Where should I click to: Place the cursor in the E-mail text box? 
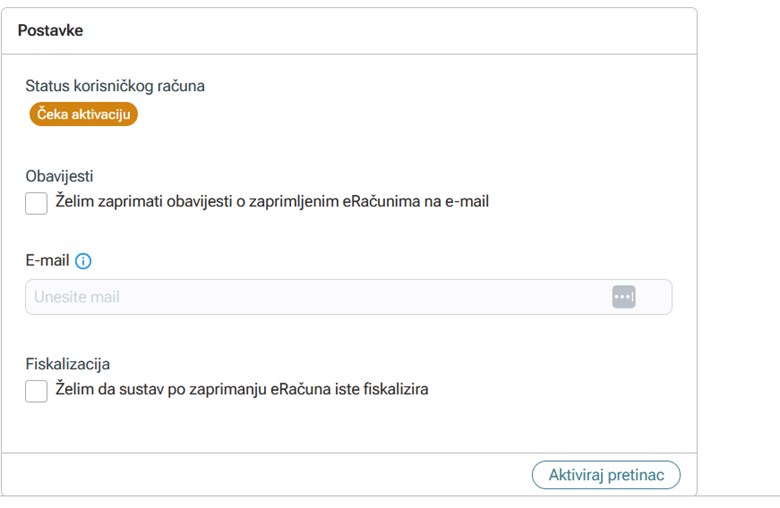310,297
